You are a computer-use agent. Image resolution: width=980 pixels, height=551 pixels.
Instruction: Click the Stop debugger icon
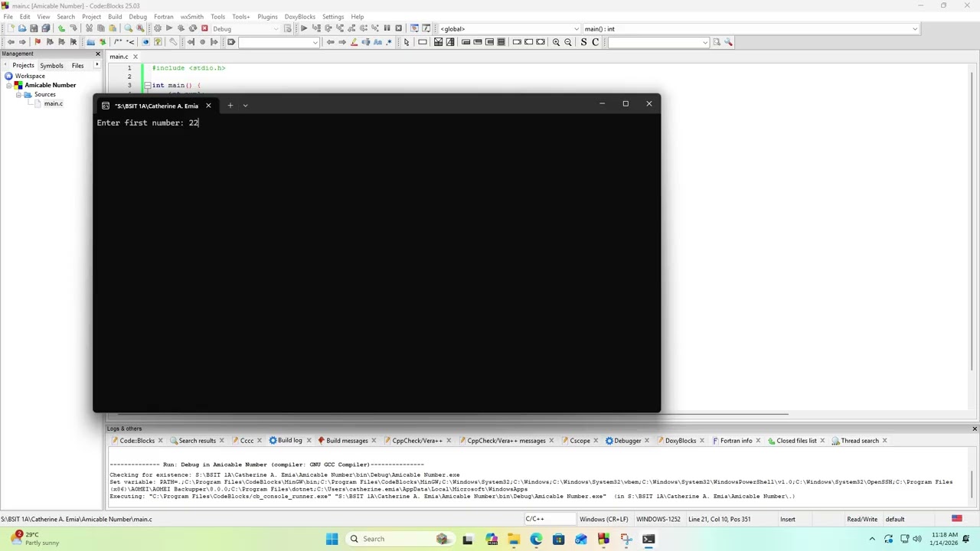click(x=398, y=28)
